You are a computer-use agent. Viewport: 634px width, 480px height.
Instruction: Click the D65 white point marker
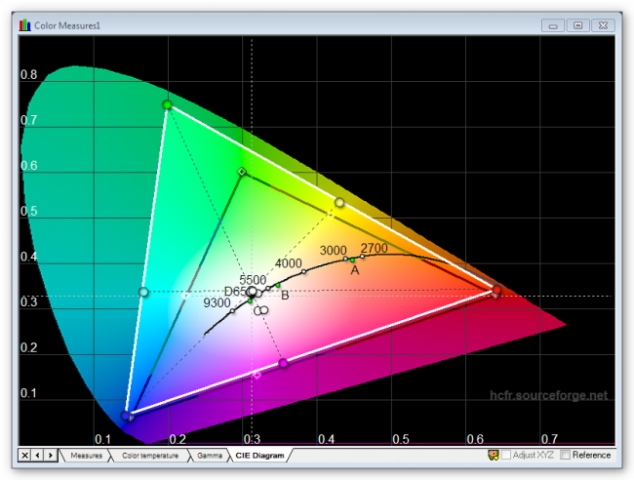click(x=252, y=292)
